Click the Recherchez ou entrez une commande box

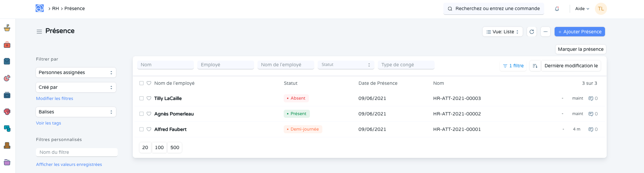coord(494,9)
